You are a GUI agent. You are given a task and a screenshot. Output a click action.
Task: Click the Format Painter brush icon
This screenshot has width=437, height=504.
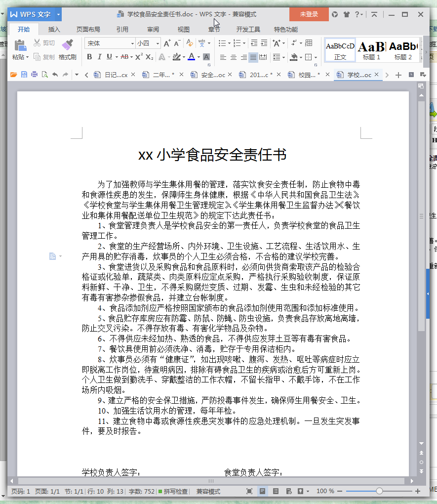[x=68, y=44]
